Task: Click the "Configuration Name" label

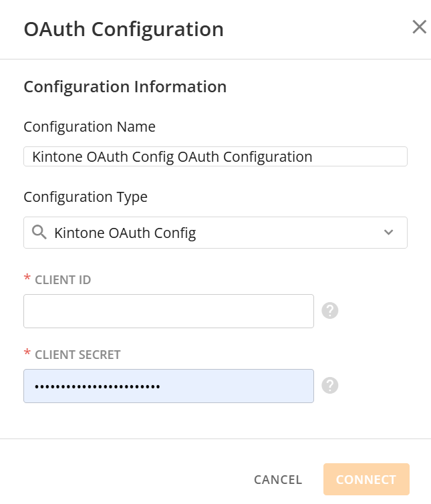Action: point(90,126)
